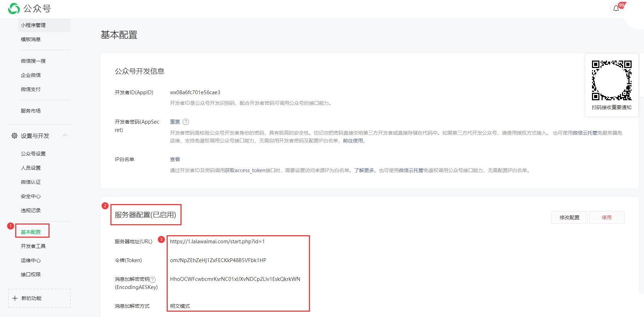This screenshot has width=644, height=317.
Task: Click 查看 for the IP whitelist
Action: coord(175,159)
